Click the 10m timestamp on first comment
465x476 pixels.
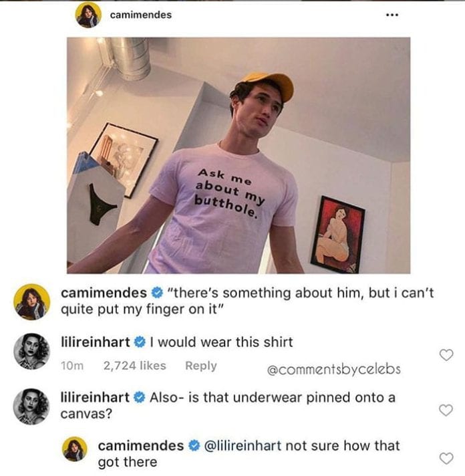pos(72,366)
